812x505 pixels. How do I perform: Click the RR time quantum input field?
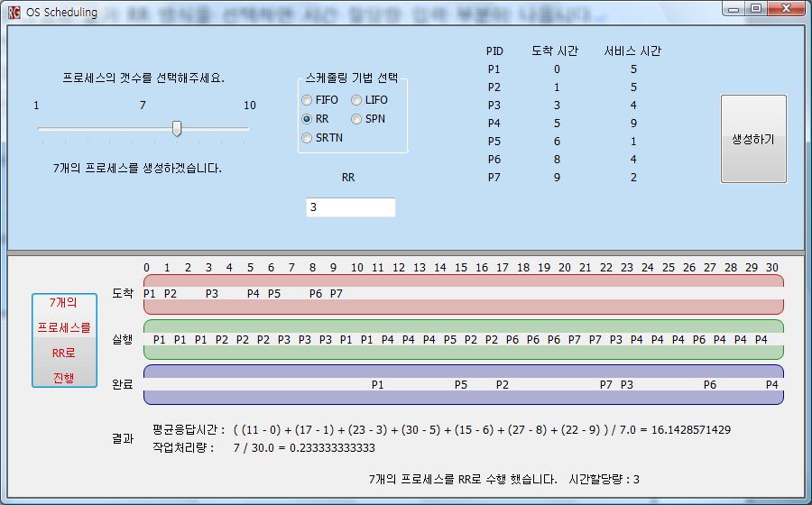[x=351, y=207]
